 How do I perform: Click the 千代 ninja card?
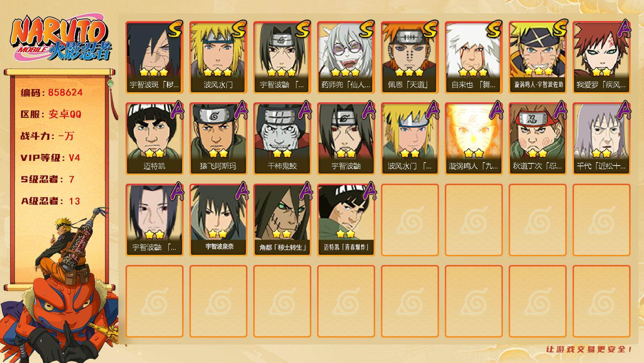coord(601,139)
